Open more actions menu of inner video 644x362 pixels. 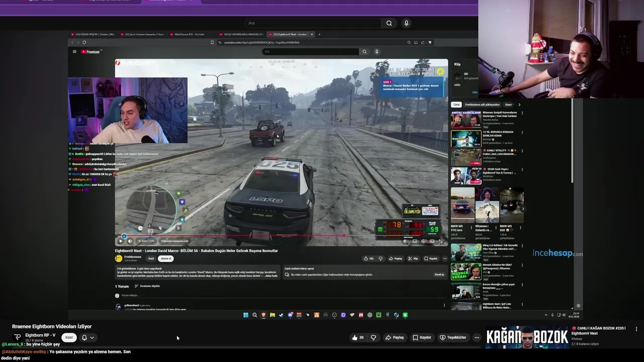pyautogui.click(x=444, y=258)
